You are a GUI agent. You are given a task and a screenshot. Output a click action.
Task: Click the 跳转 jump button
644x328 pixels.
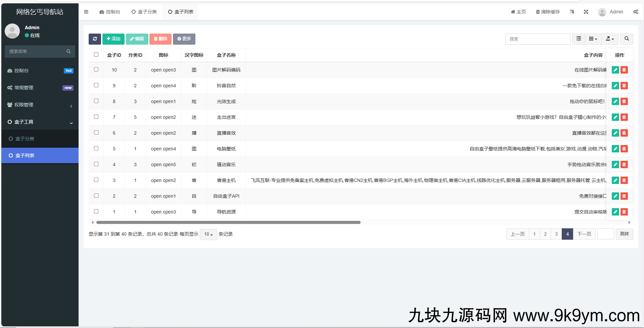tap(624, 234)
